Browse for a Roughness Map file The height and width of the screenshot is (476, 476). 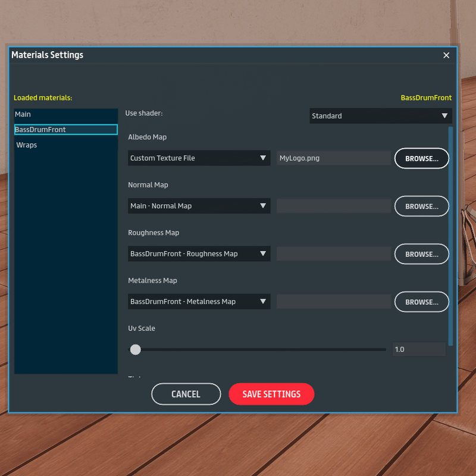421,254
